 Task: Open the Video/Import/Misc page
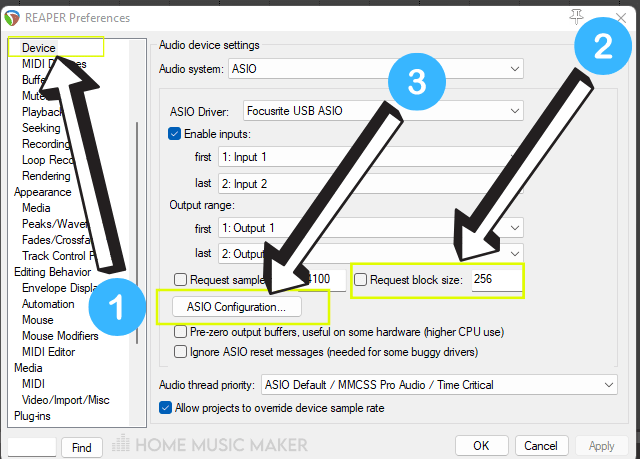65,400
